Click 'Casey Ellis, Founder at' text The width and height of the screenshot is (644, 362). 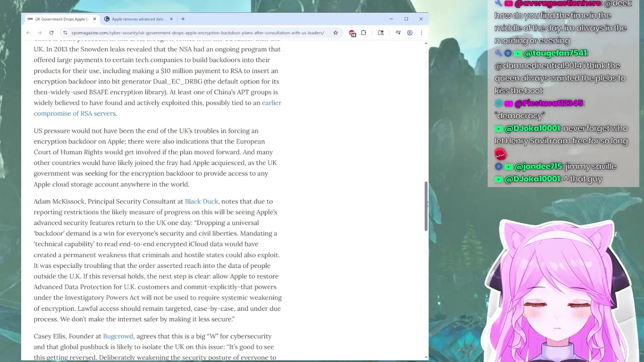67,336
